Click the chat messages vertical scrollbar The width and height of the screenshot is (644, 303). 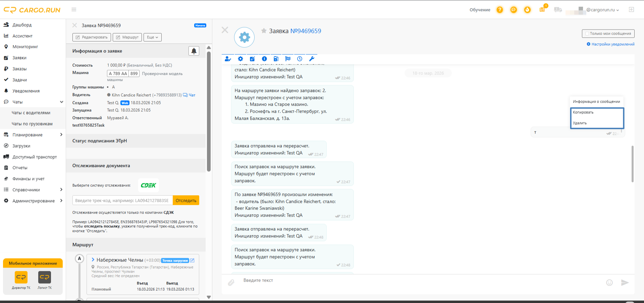(633, 164)
